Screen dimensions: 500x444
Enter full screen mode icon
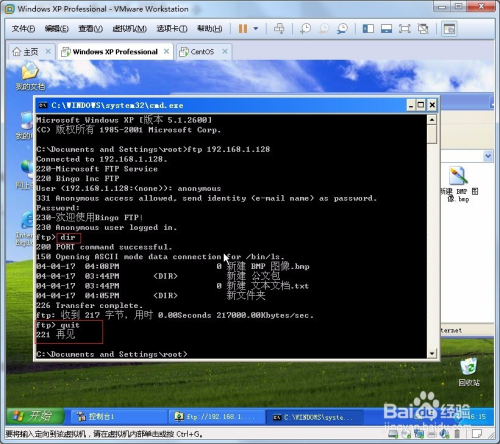click(405, 29)
